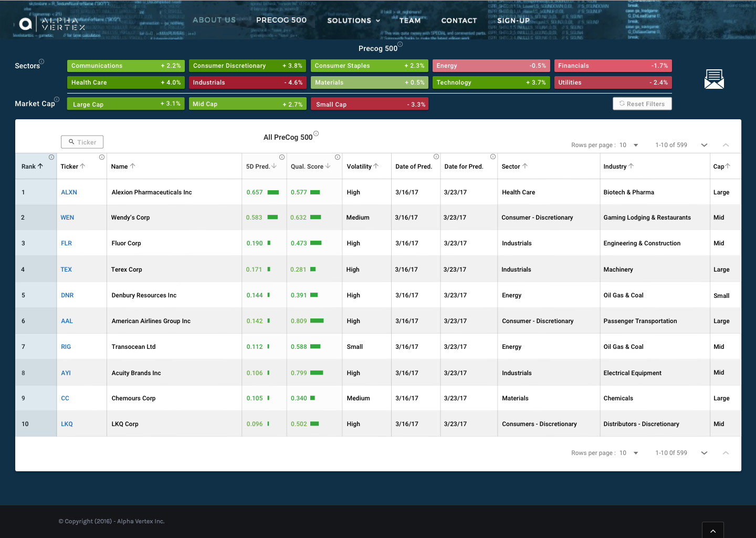Viewport: 756px width, 538px height.
Task: Toggle Financials sector filter
Action: [x=613, y=66]
